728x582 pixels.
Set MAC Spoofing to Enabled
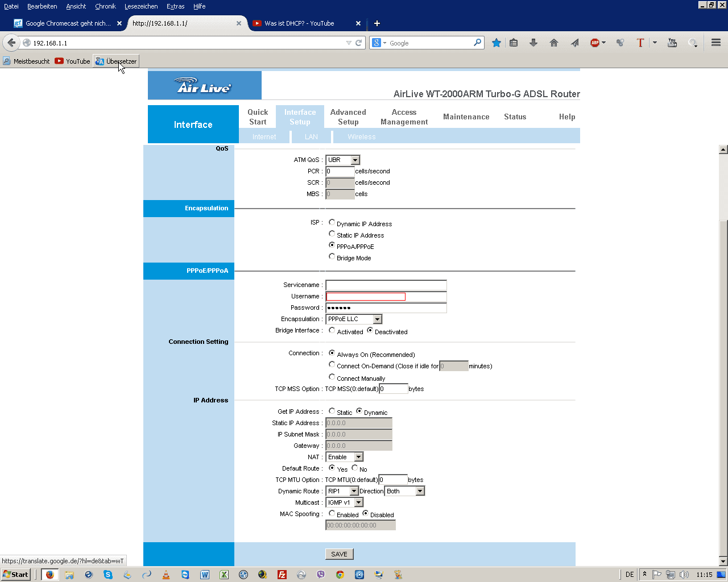coord(332,514)
